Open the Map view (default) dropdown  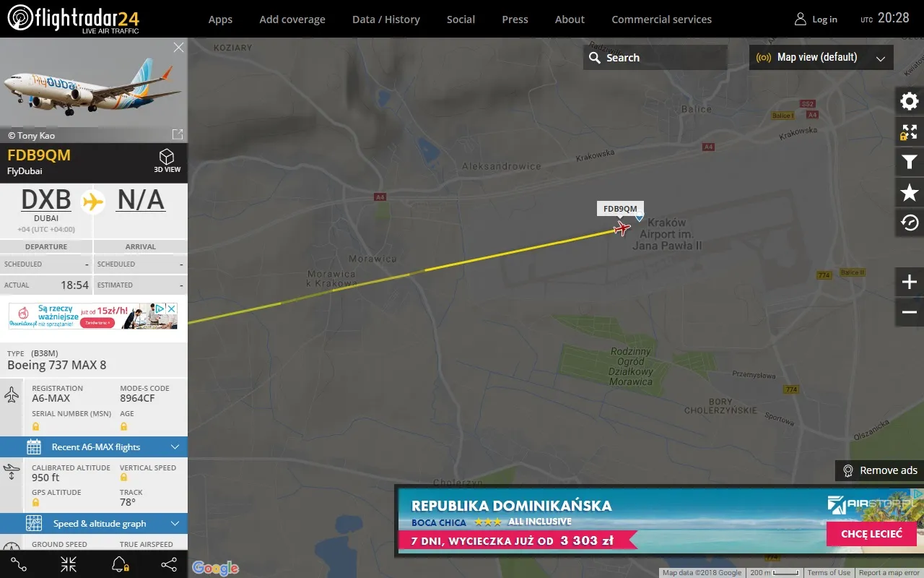821,57
